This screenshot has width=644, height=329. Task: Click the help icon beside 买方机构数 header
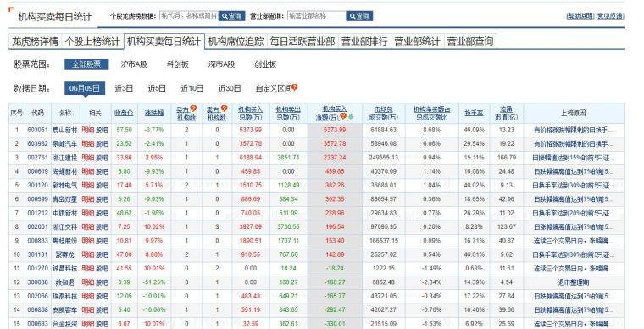coord(193,109)
